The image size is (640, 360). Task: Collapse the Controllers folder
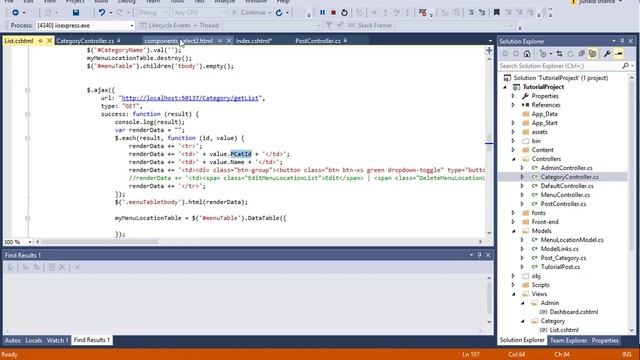coord(513,159)
